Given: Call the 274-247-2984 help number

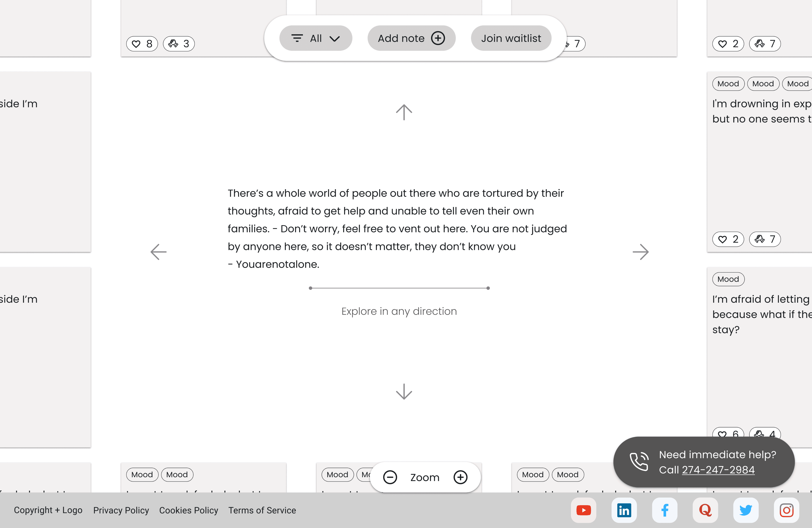Looking at the screenshot, I should [x=718, y=470].
